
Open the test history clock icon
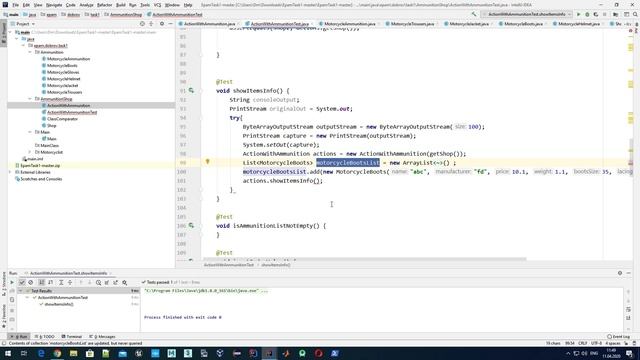coord(98,282)
